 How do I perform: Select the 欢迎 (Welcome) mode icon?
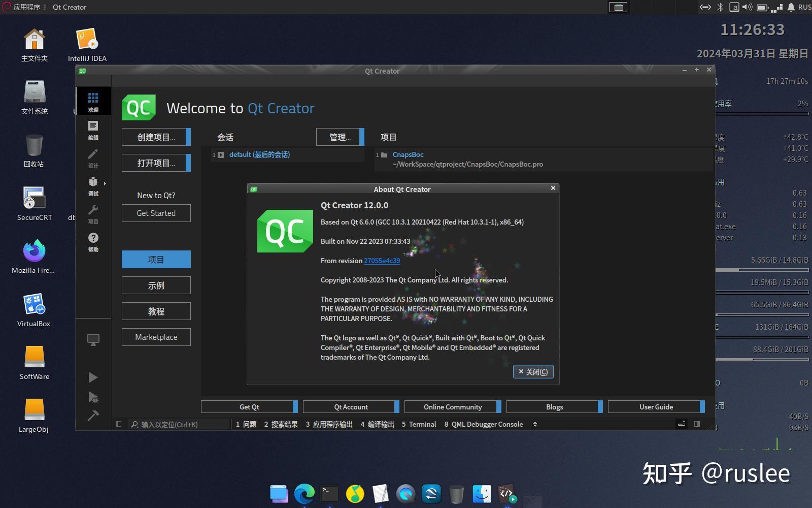(93, 101)
